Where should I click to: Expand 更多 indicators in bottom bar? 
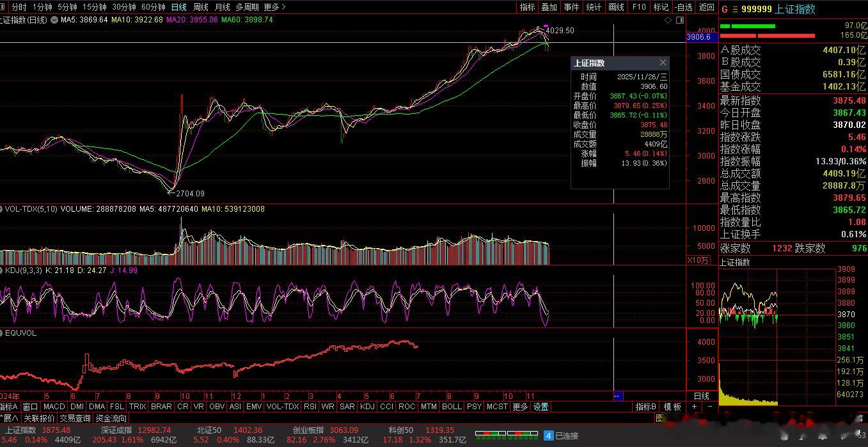coord(521,407)
